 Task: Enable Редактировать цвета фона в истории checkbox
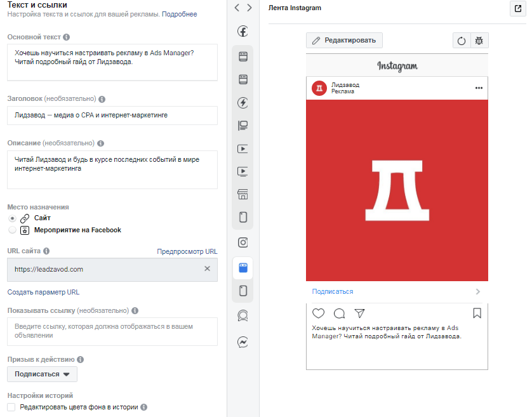pos(11,407)
